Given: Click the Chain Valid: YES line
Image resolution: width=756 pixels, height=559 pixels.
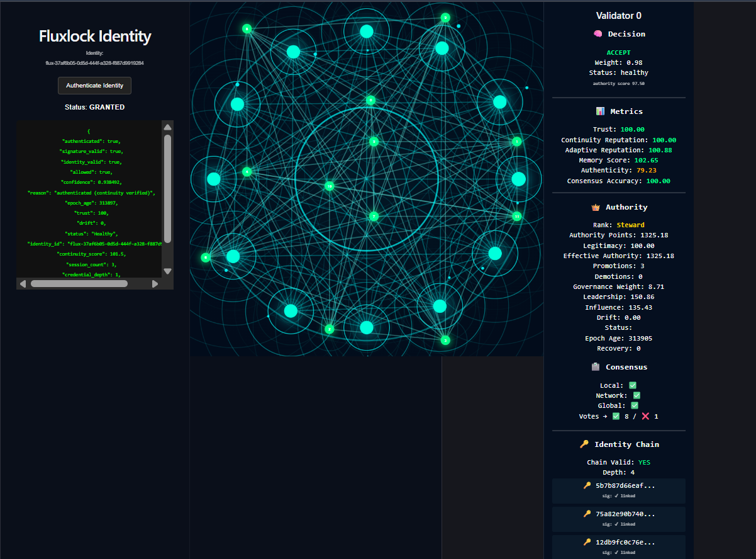Looking at the screenshot, I should coord(619,463).
